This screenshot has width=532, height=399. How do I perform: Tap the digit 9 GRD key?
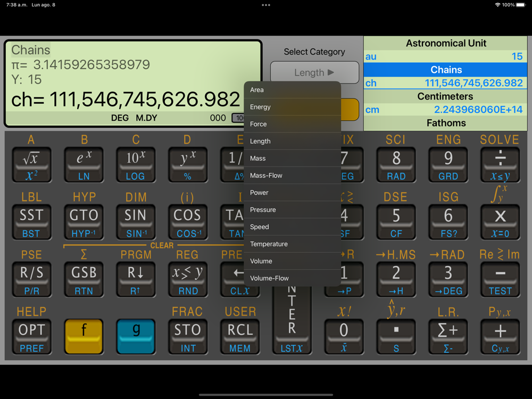click(x=448, y=165)
